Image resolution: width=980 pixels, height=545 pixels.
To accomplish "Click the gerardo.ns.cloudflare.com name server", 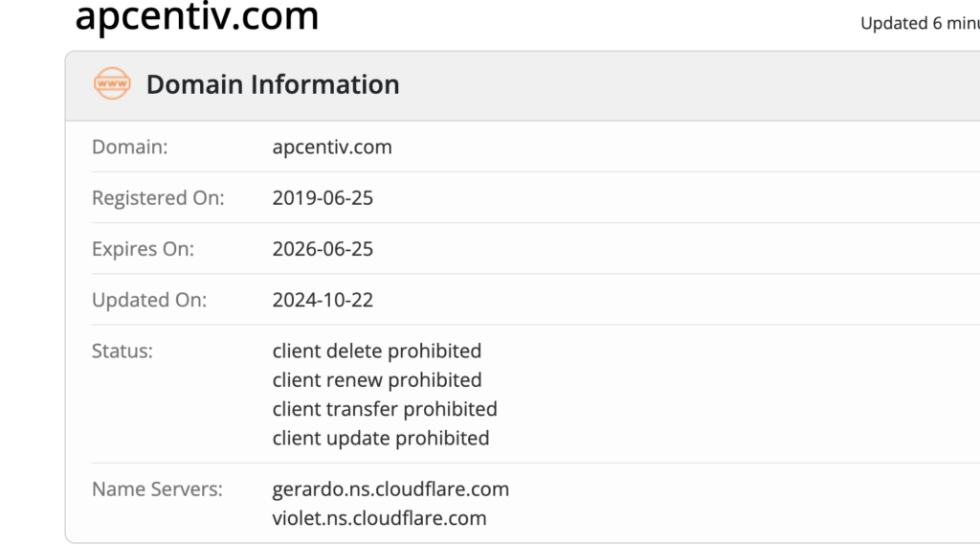I will [390, 489].
